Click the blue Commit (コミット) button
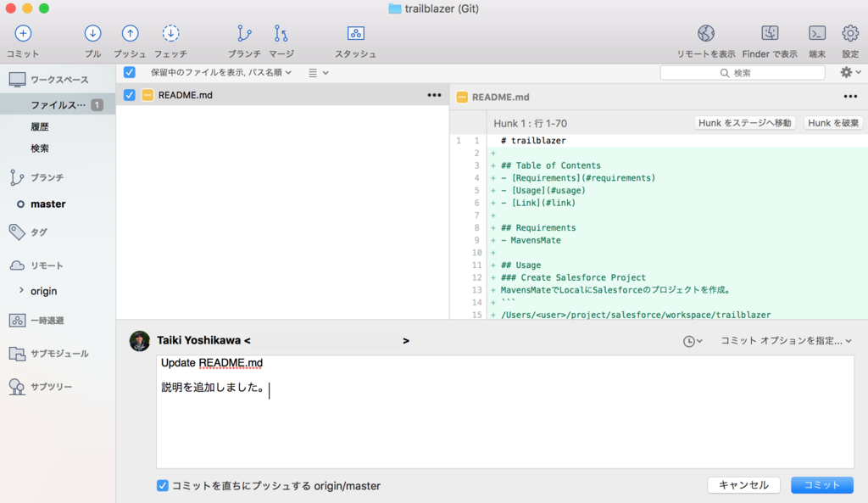 822,485
